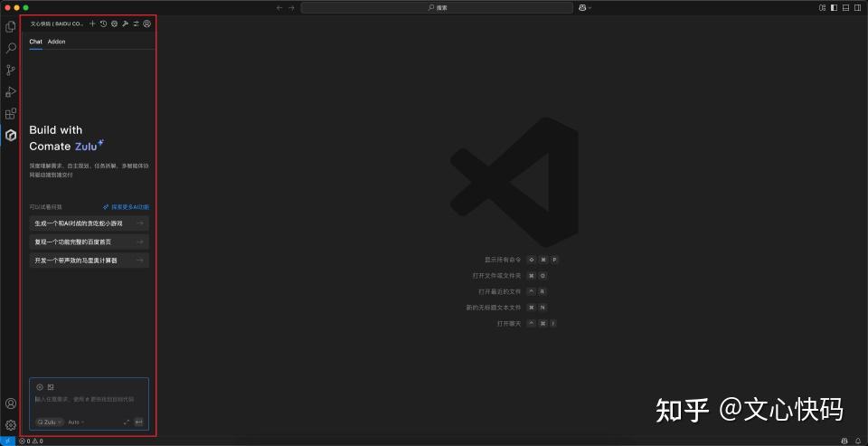Screen dimensions: 868x446
Task: Switch to the Chat tab
Action: coord(35,42)
